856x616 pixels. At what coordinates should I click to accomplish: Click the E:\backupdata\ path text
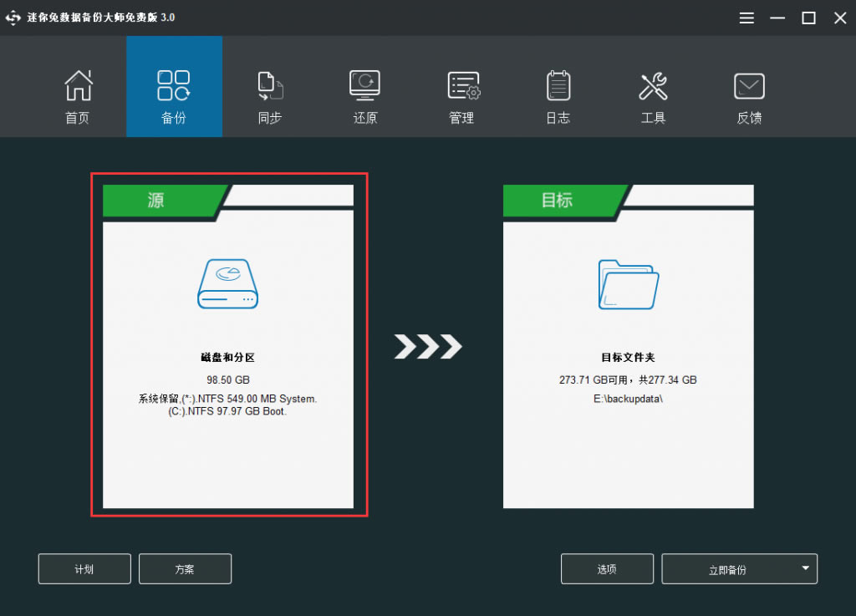(628, 399)
